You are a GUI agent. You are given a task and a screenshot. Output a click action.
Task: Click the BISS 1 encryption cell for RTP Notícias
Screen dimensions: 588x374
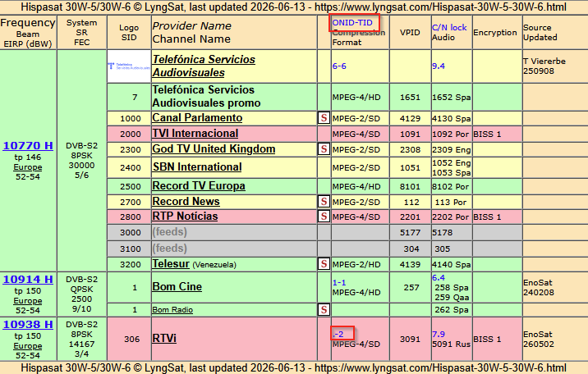point(497,217)
